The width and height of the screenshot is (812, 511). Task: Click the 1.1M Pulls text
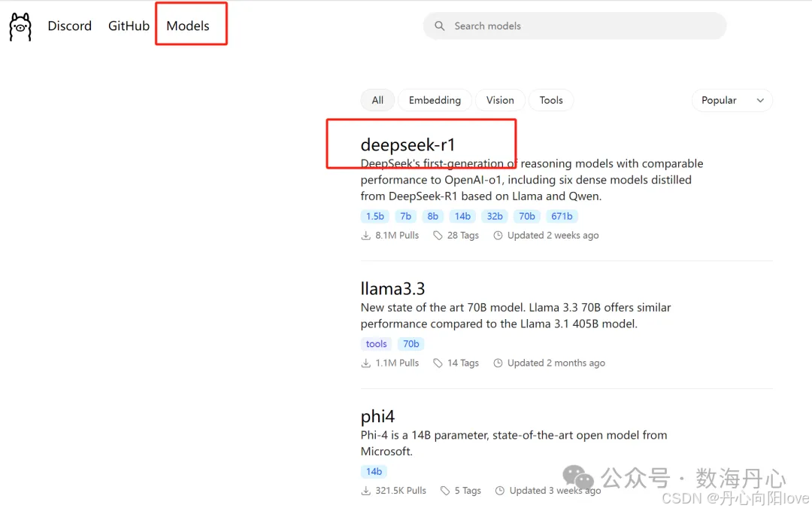(397, 363)
